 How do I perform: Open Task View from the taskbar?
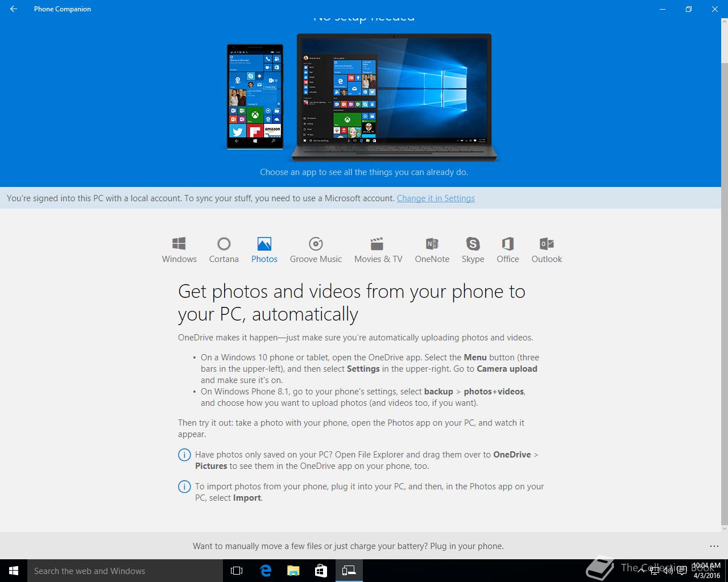click(237, 571)
